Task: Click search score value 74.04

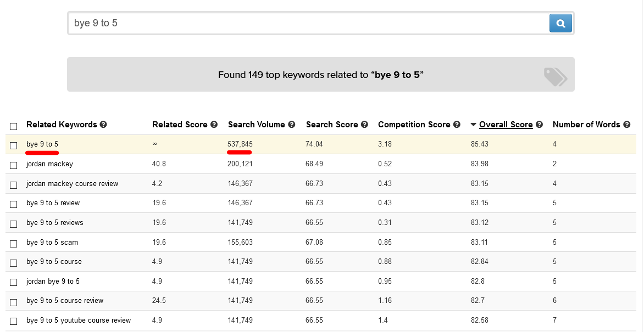Action: 314,144
